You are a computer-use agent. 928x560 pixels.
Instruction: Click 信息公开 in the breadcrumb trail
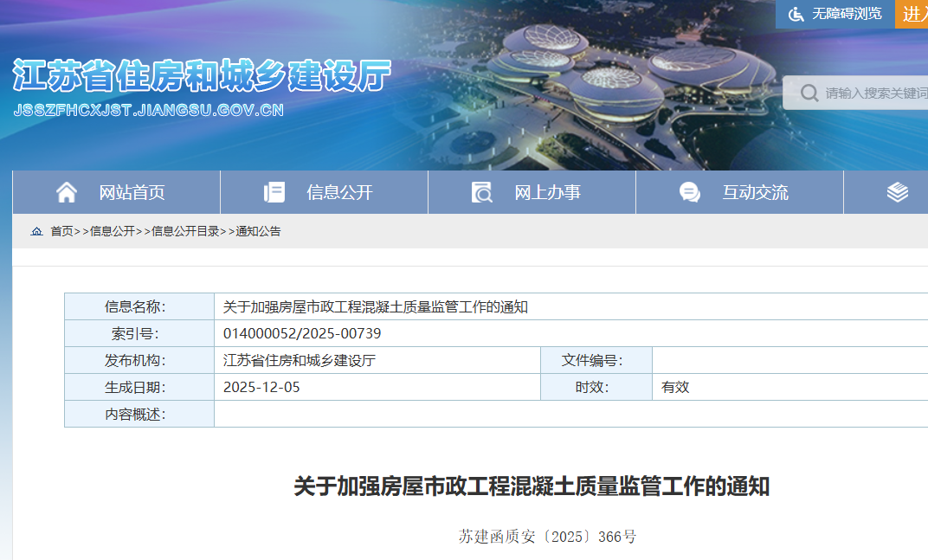[113, 232]
